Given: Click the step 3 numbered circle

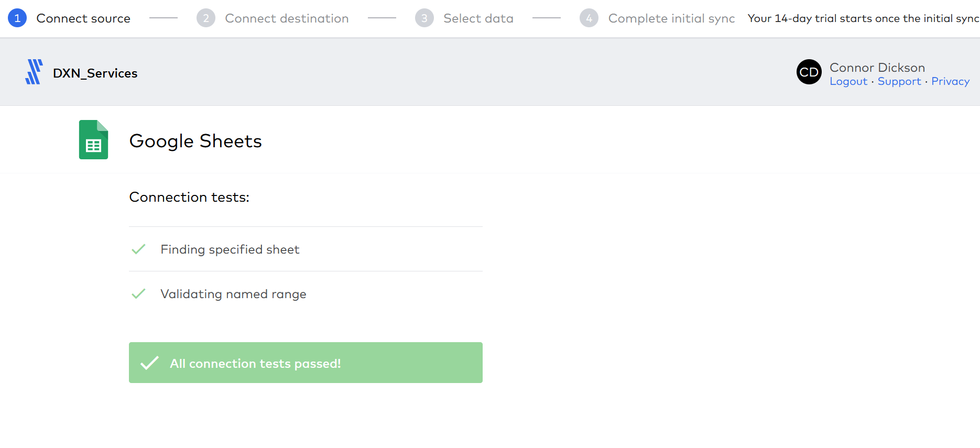Looking at the screenshot, I should coord(424,18).
